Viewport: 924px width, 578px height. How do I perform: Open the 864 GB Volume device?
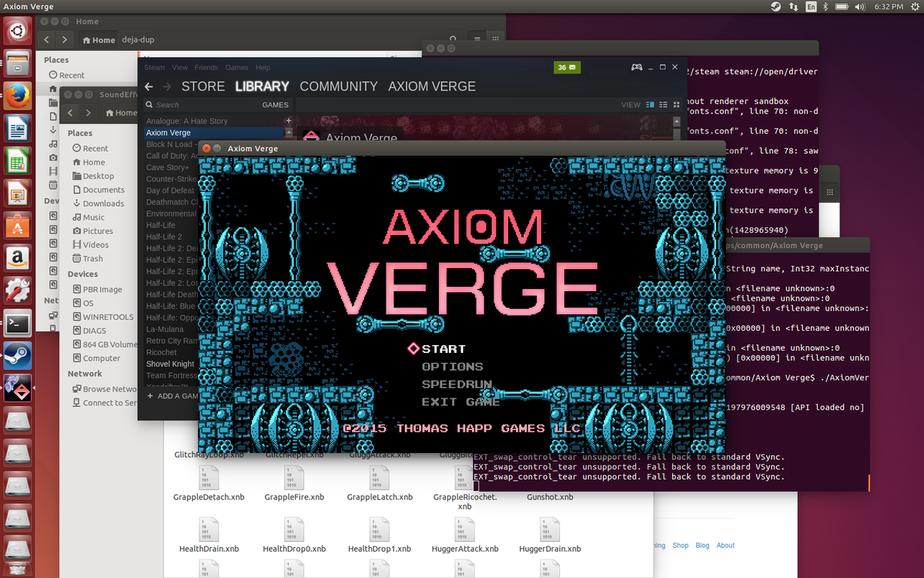(105, 344)
